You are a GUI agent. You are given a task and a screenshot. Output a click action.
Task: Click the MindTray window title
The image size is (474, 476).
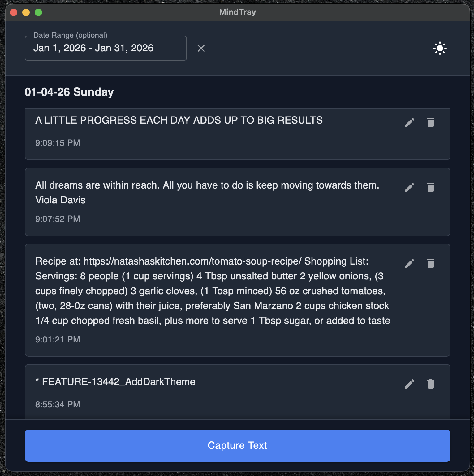pos(237,12)
